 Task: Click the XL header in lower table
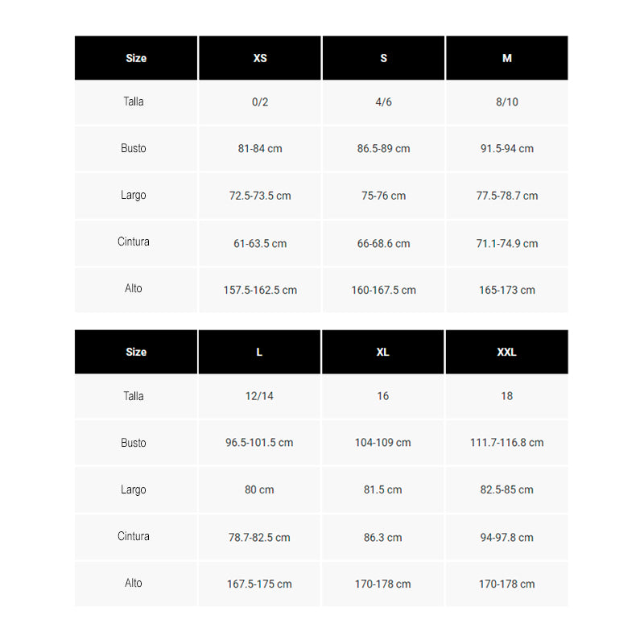(383, 352)
